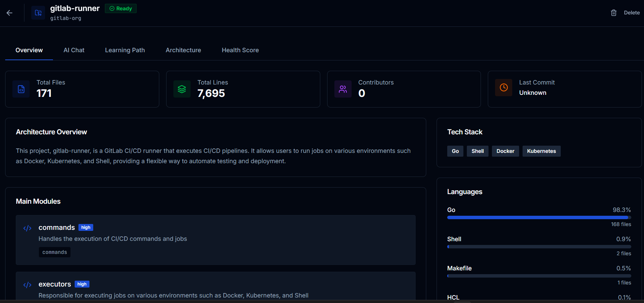Switch to the Architecture tab

coord(183,50)
